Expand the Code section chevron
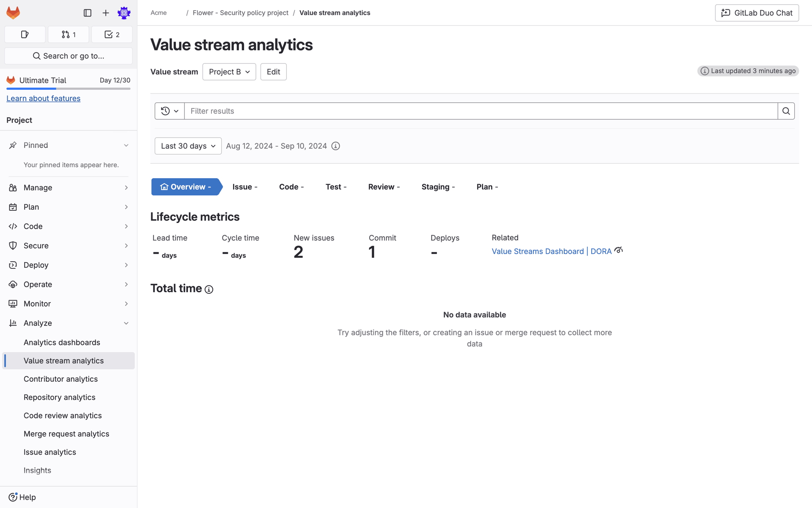Viewport: 812px width, 508px height. pyautogui.click(x=126, y=226)
